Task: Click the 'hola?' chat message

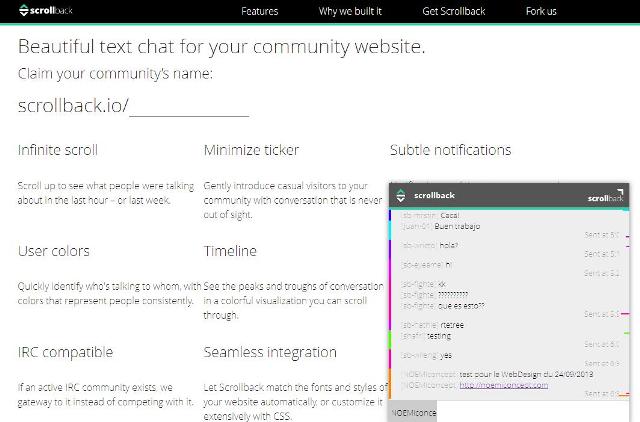Action: tap(449, 245)
